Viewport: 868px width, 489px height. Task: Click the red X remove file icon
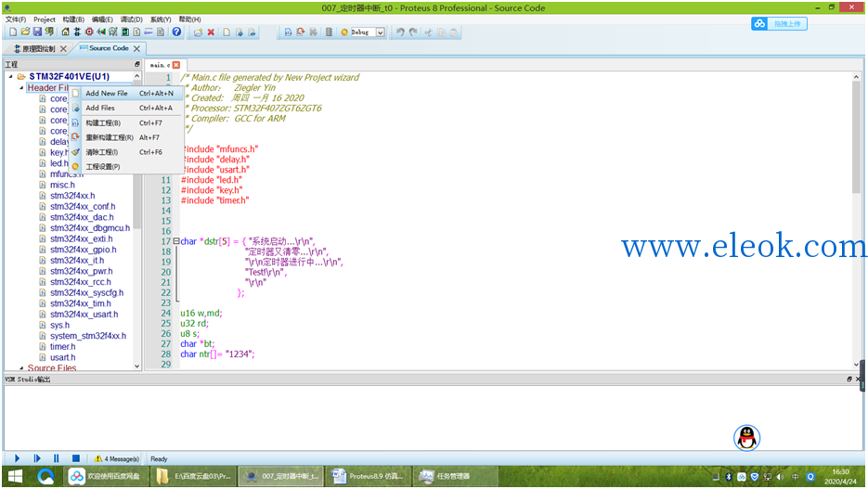(211, 32)
